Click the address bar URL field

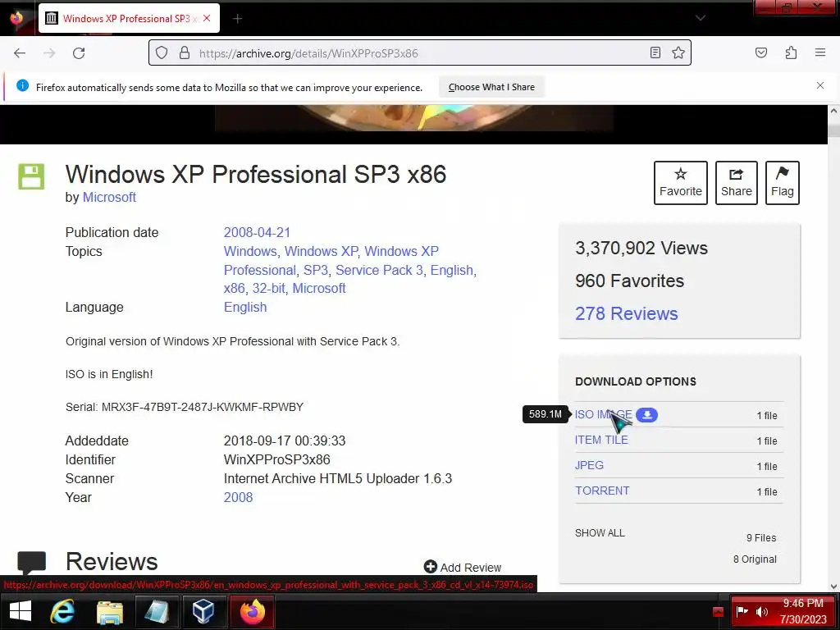coord(420,53)
